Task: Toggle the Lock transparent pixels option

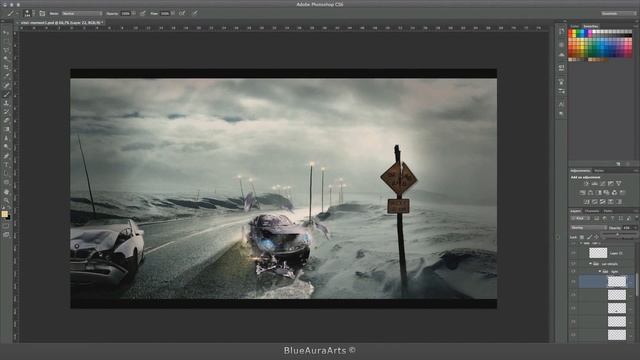Action: (582, 237)
